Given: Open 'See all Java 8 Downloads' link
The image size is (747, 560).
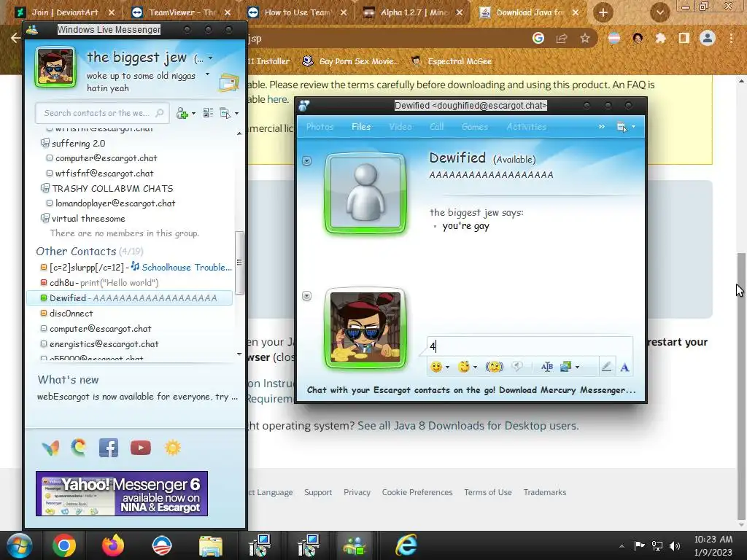Looking at the screenshot, I should 467,426.
